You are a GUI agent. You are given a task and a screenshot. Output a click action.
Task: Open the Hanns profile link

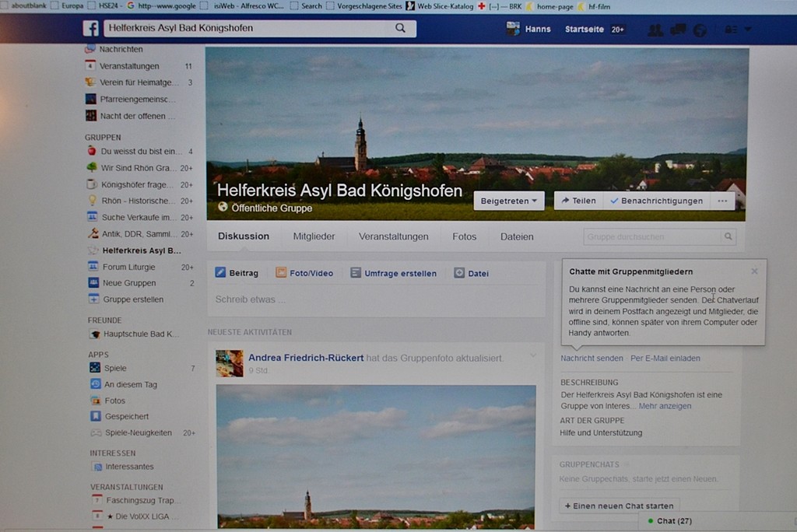(x=538, y=30)
